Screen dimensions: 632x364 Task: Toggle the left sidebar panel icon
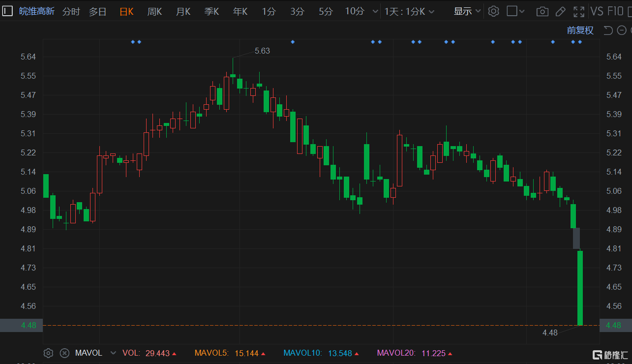pos(7,11)
